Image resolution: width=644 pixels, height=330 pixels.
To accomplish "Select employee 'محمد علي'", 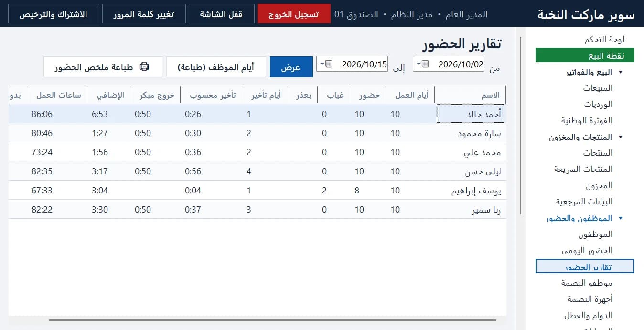I will pyautogui.click(x=482, y=152).
